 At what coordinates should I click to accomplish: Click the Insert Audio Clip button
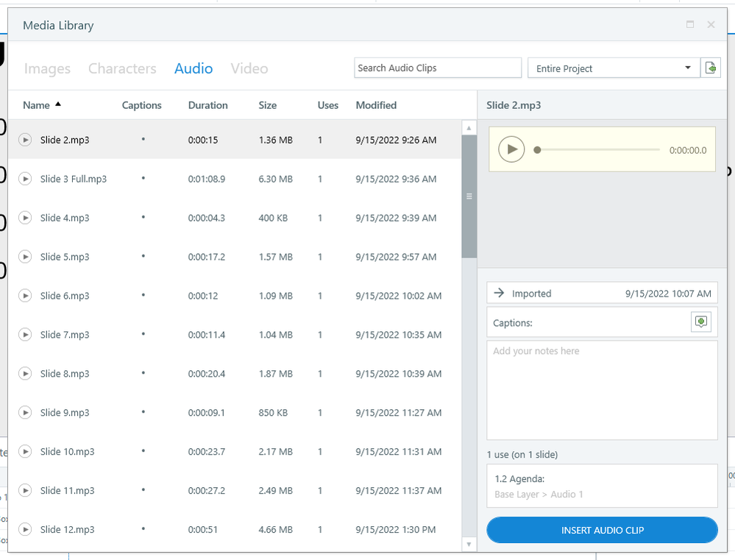[x=602, y=530]
